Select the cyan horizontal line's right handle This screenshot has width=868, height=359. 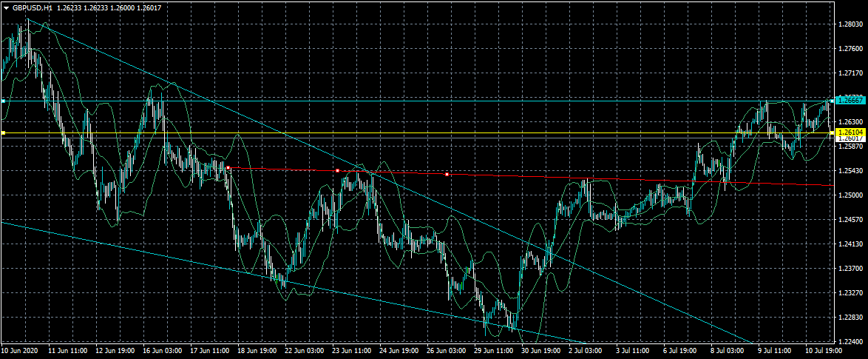click(832, 101)
